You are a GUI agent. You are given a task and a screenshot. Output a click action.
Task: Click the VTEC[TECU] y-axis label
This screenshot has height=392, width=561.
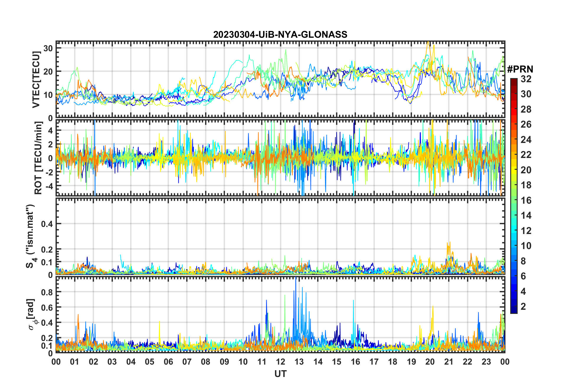click(36, 80)
